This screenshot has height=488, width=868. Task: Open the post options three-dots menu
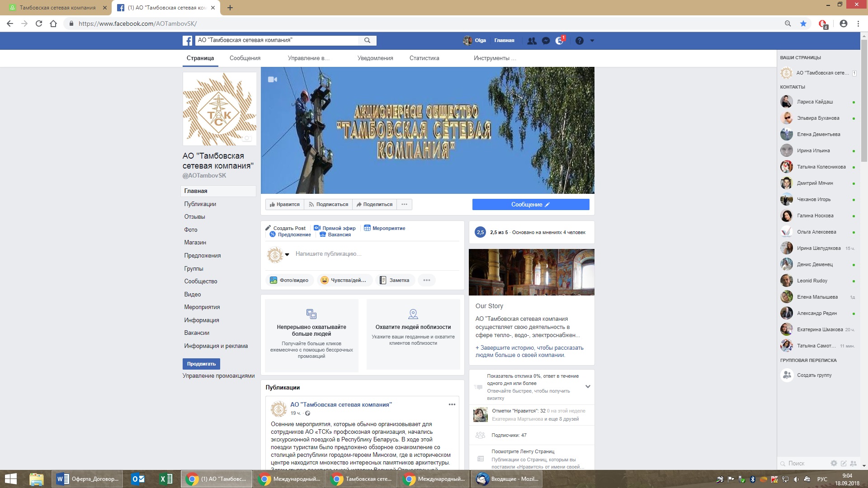click(452, 404)
